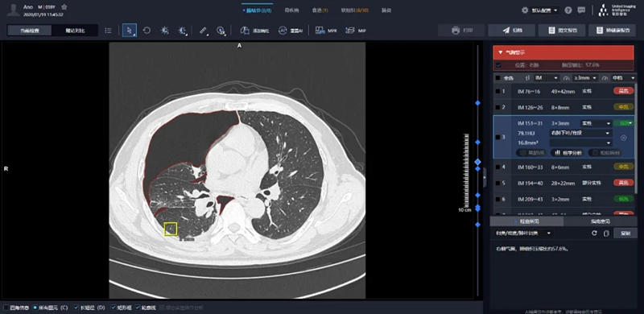This screenshot has width=644, height=314.
Task: Click the IM sort order icon
Action: coord(528,78)
